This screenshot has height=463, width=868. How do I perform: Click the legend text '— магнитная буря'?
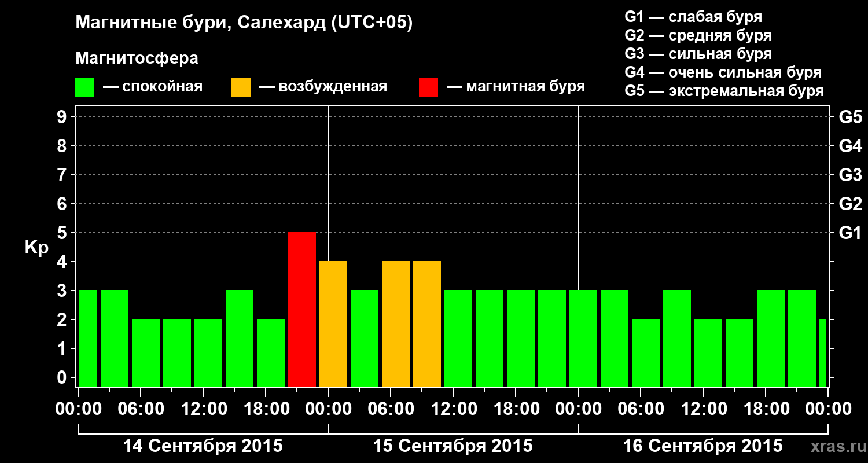coord(516,87)
